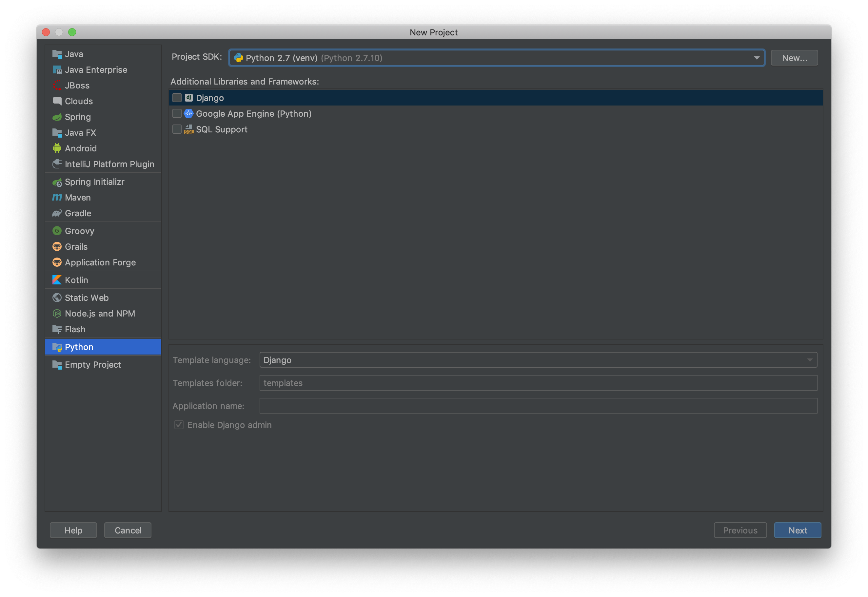Select the 'Django' framework label text
Screen dimensions: 868x597
click(210, 98)
